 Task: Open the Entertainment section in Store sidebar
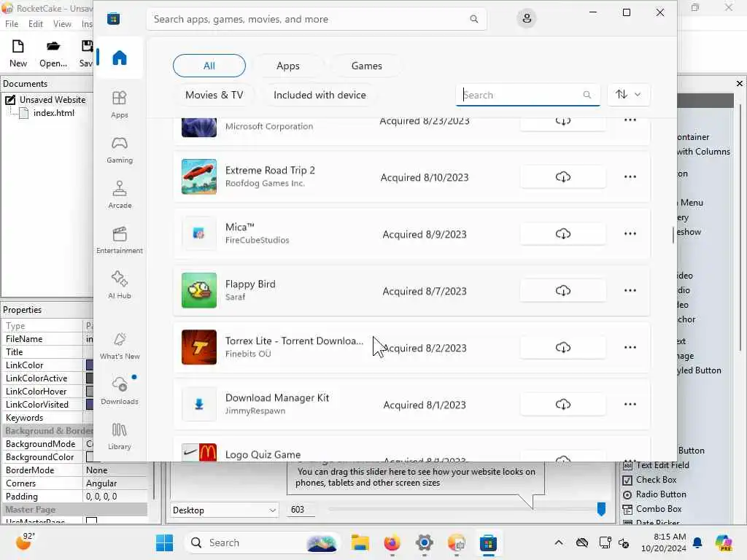click(119, 240)
